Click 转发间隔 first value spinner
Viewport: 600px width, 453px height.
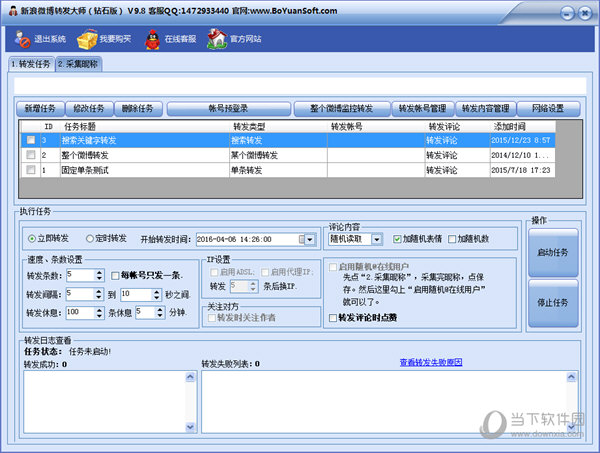pos(99,294)
